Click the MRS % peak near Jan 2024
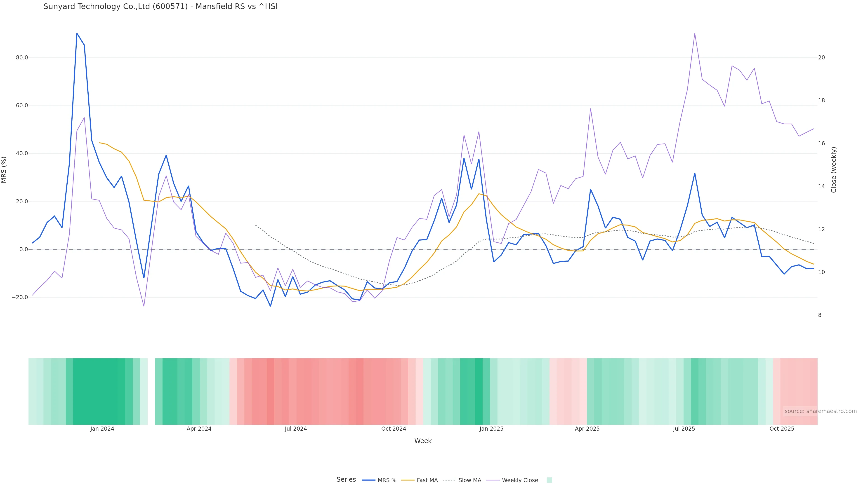 (x=77, y=34)
